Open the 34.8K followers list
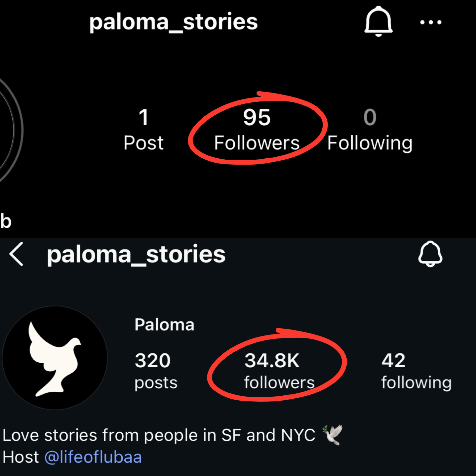Viewport: 476px width, 476px height. [x=279, y=371]
